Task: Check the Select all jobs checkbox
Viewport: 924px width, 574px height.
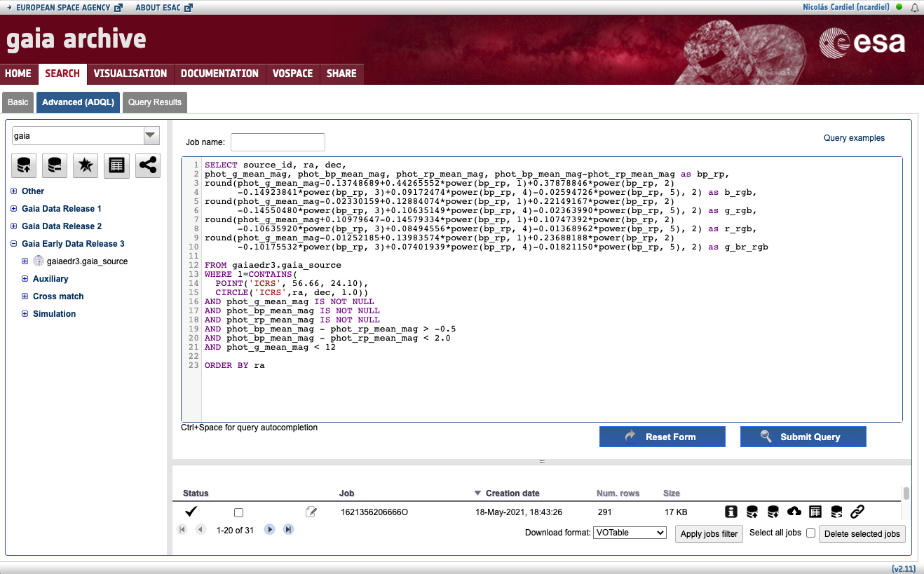Action: point(810,533)
